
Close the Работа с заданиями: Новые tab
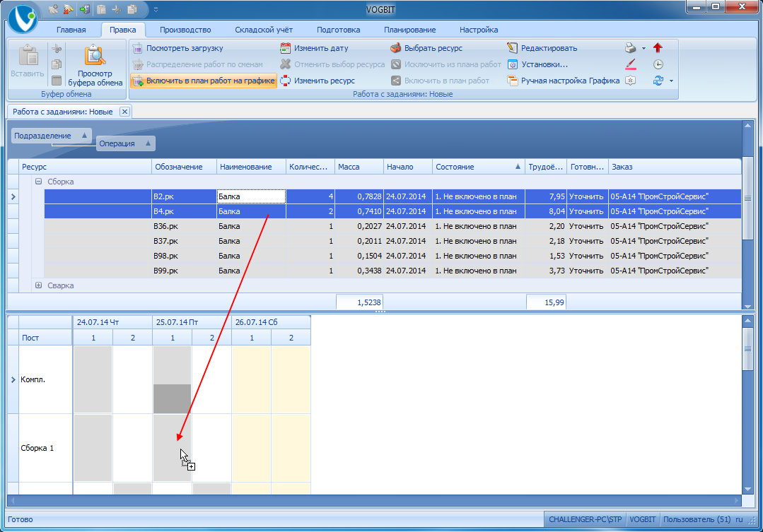pos(124,112)
